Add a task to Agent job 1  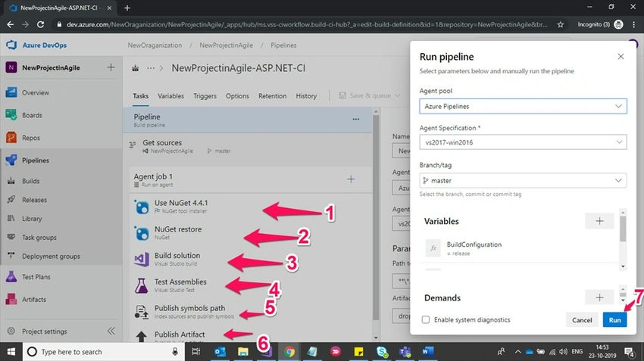[x=351, y=179]
